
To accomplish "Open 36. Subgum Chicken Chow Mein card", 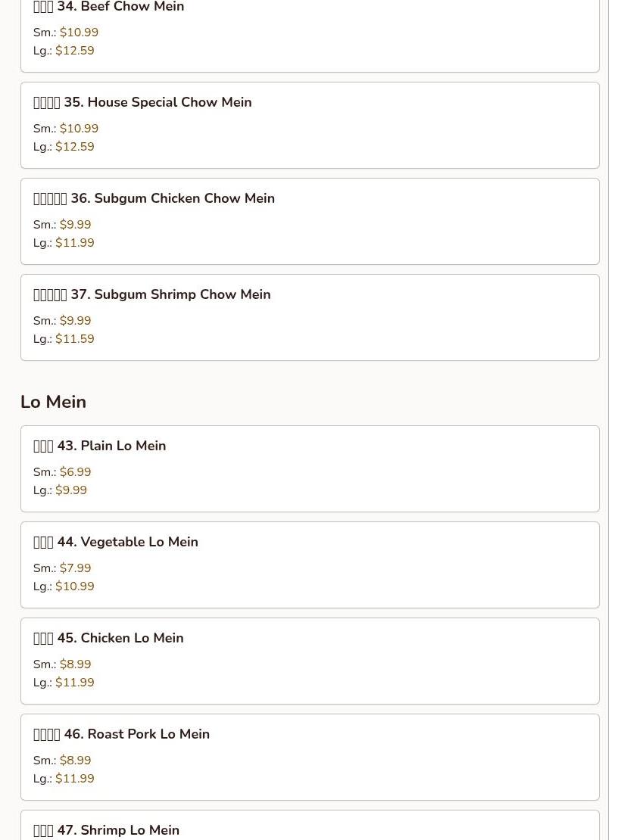I will (310, 221).
